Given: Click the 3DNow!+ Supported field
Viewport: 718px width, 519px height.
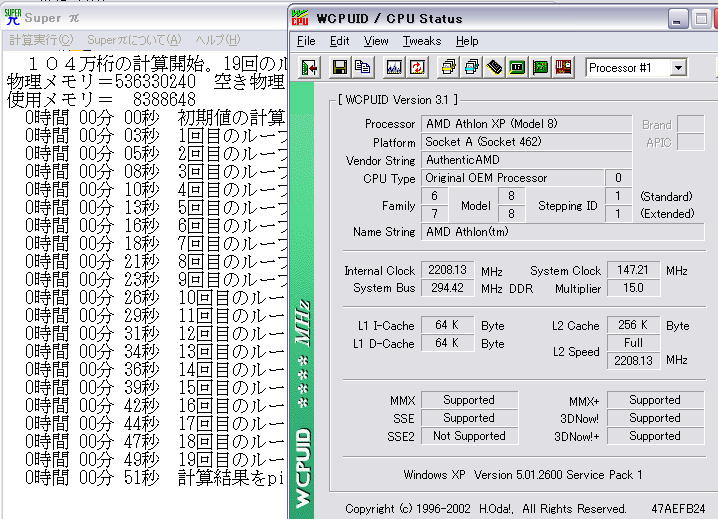Looking at the screenshot, I should [655, 436].
